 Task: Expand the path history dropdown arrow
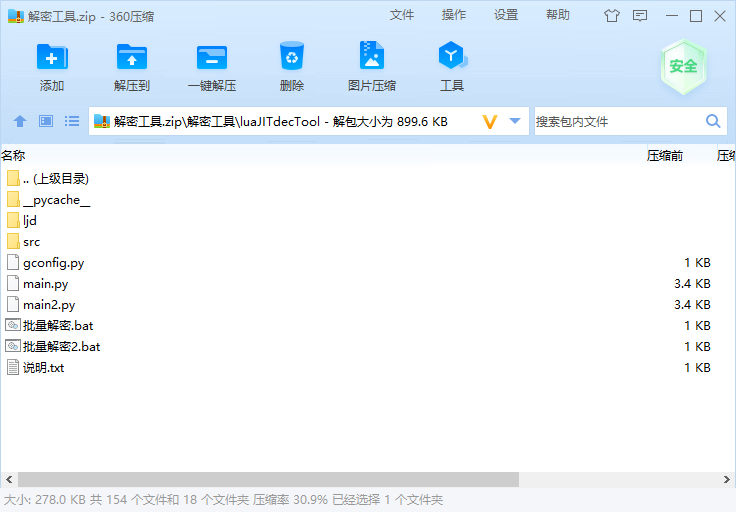(515, 121)
